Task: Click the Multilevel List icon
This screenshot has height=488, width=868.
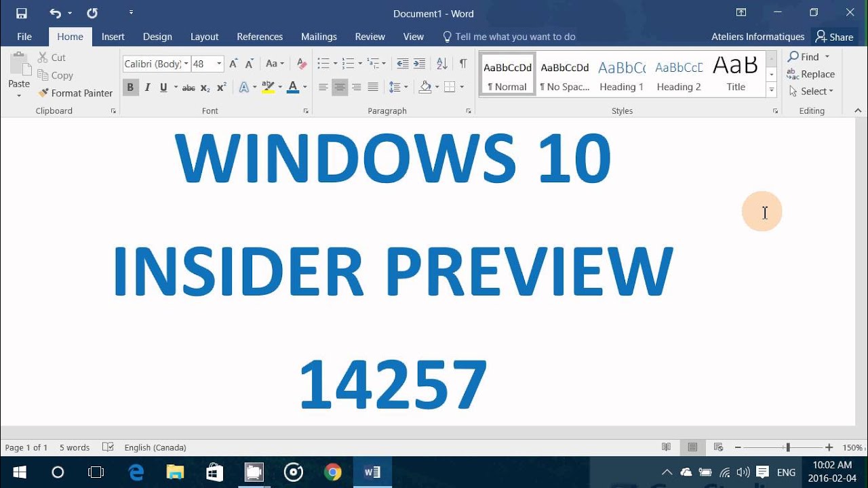Action: pyautogui.click(x=373, y=64)
